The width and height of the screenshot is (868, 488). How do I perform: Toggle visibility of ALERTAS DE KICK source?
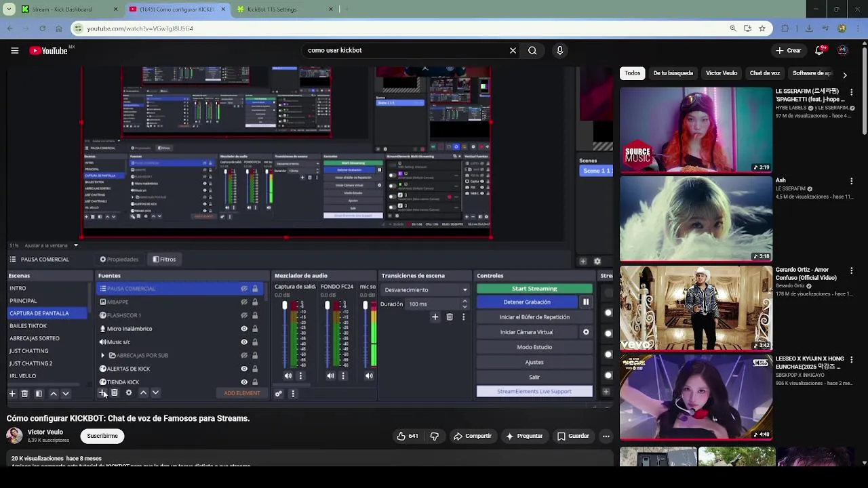(244, 369)
